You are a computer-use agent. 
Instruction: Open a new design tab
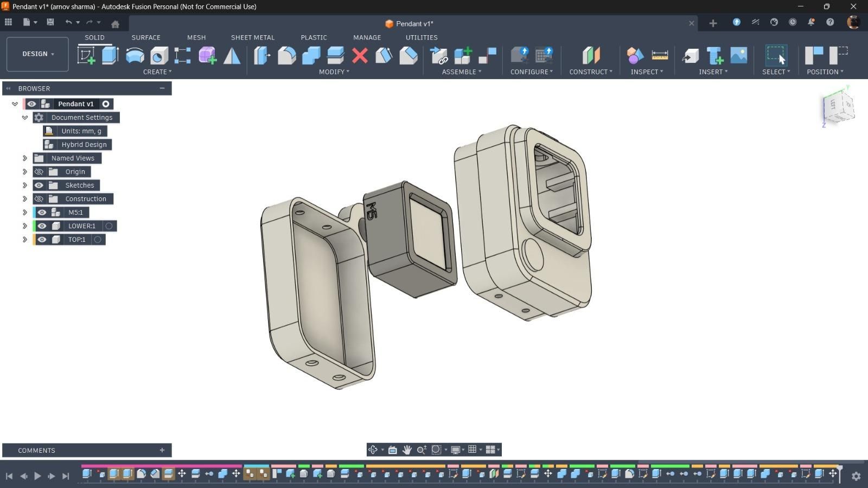pyautogui.click(x=713, y=23)
